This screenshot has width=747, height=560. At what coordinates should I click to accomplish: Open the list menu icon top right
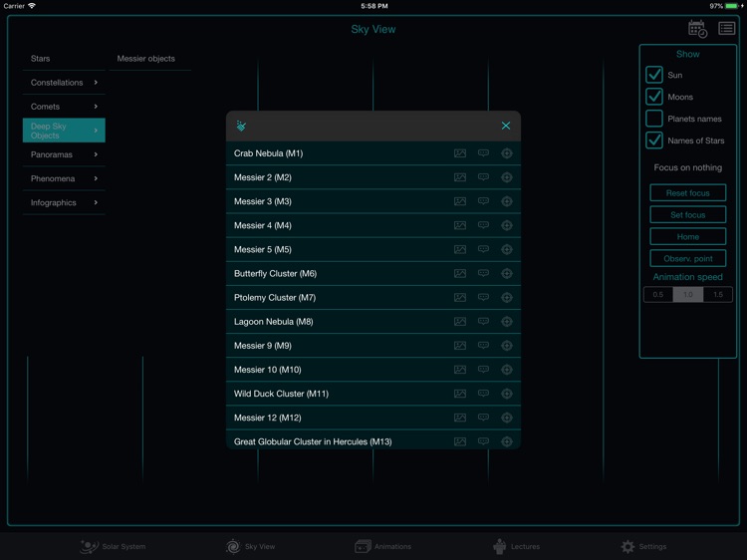[x=727, y=29]
